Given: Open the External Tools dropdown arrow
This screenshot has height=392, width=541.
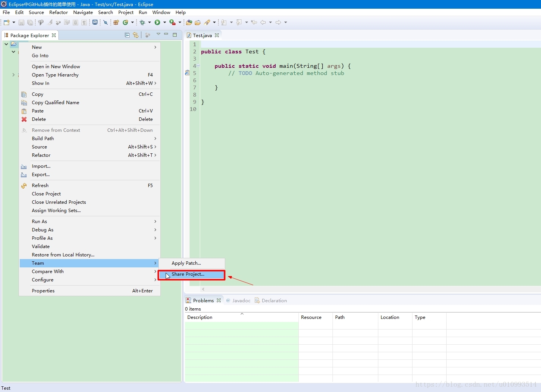Looking at the screenshot, I should 180,22.
